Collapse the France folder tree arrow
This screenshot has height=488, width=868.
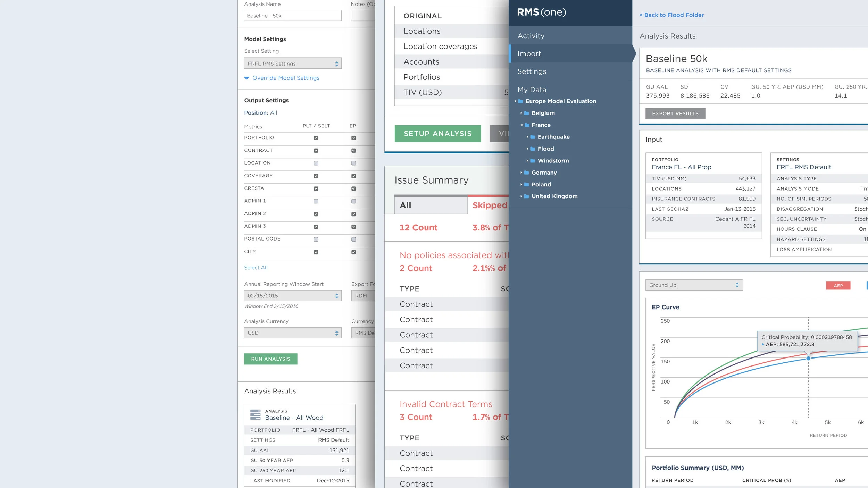pyautogui.click(x=521, y=125)
